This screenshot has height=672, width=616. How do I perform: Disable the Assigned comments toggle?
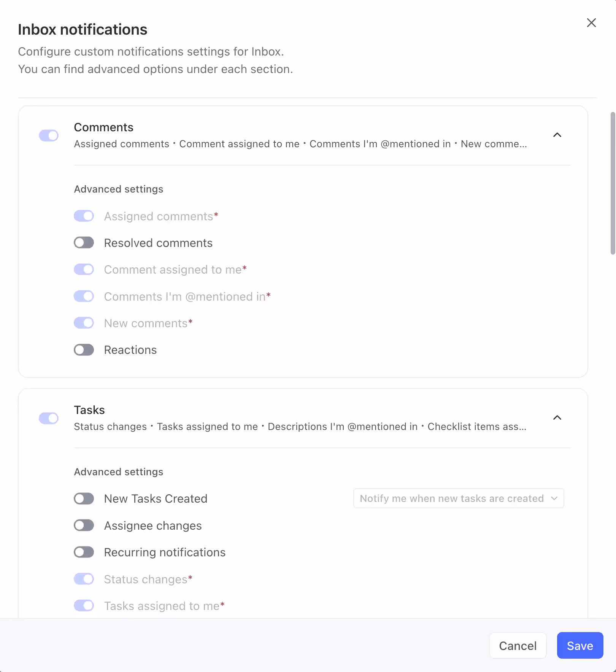pos(84,216)
